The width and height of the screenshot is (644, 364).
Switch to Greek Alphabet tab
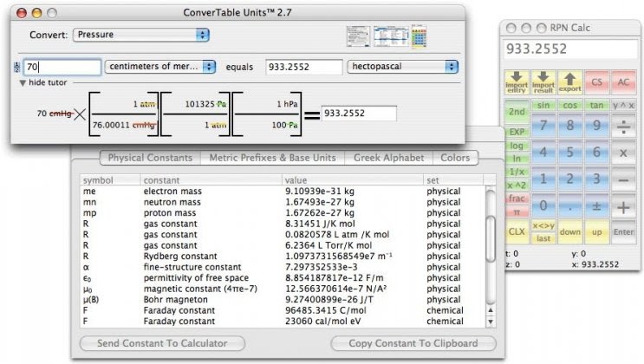click(388, 158)
